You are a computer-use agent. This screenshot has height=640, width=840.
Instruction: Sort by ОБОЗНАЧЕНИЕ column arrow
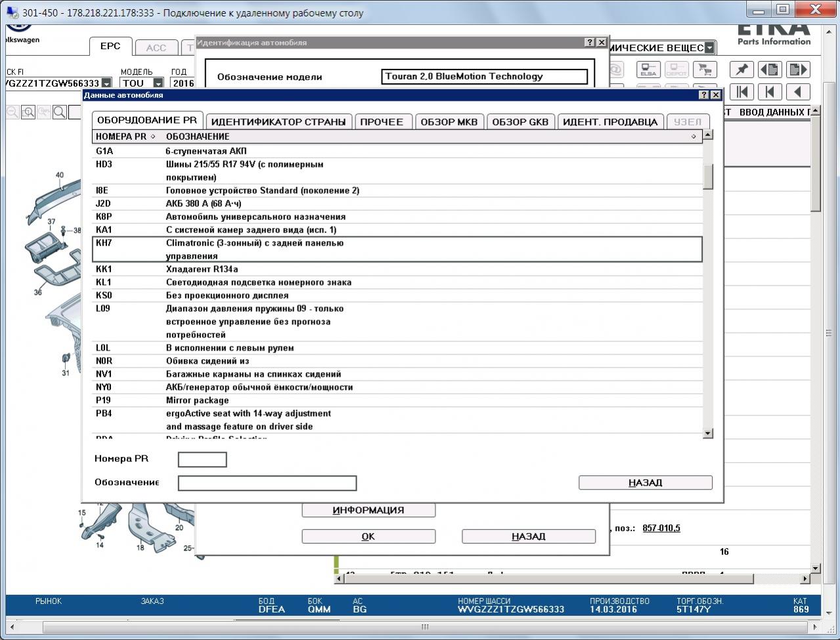[694, 137]
